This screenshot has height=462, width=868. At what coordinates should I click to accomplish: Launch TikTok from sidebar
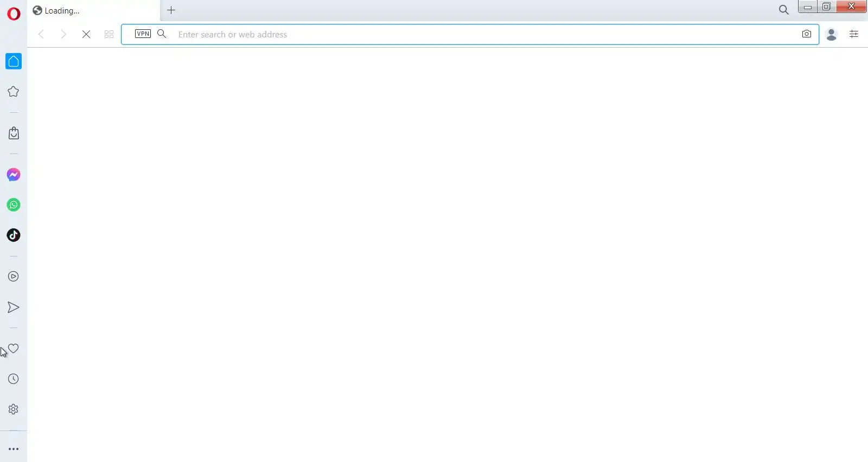(x=14, y=235)
